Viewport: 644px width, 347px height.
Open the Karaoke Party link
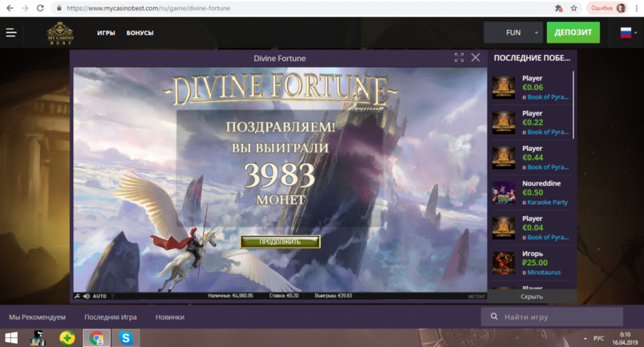[x=547, y=202]
